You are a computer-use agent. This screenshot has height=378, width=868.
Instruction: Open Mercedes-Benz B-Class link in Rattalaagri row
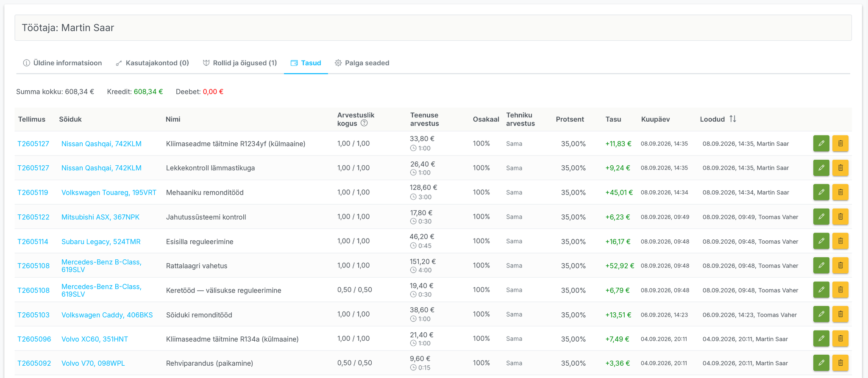tap(101, 266)
